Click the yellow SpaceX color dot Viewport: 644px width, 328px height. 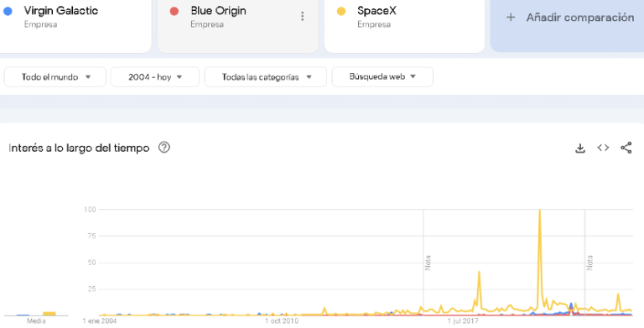(341, 11)
